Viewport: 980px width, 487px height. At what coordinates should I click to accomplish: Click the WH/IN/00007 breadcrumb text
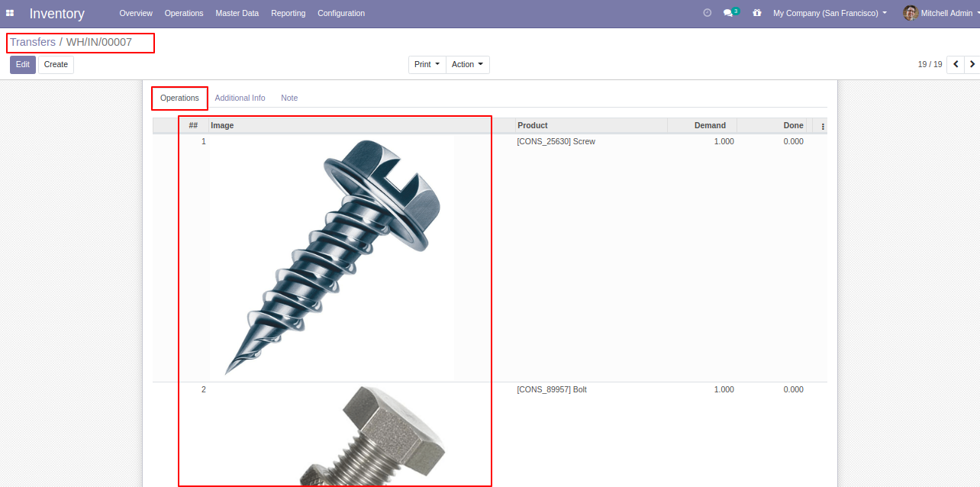(99, 42)
